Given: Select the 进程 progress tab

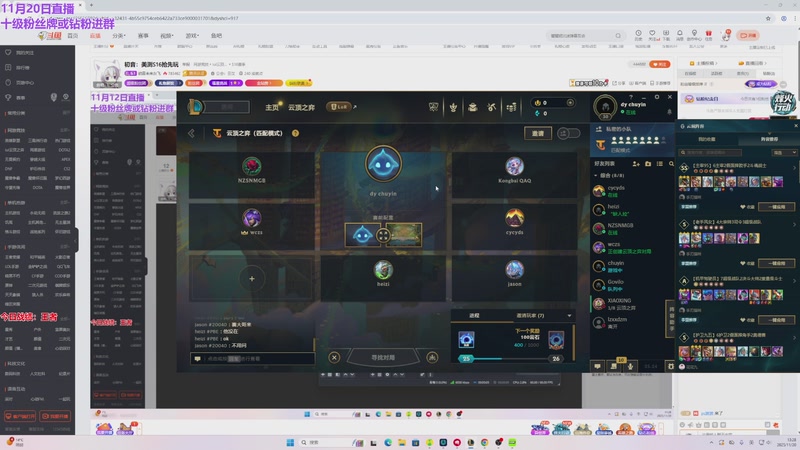Looking at the screenshot, I should pos(474,316).
